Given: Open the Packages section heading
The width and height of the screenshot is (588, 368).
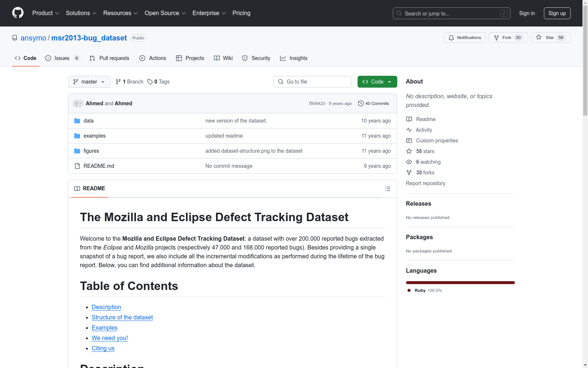Looking at the screenshot, I should pyautogui.click(x=419, y=237).
